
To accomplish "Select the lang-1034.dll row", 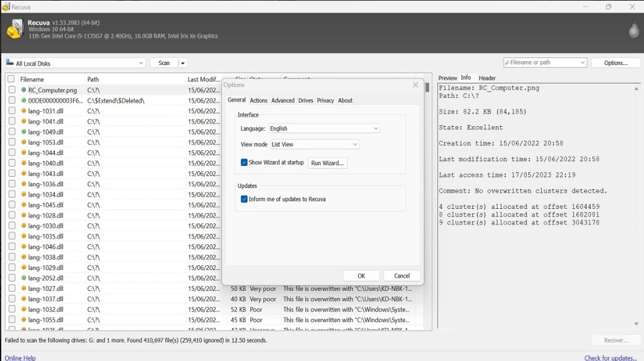I will click(x=114, y=194).
